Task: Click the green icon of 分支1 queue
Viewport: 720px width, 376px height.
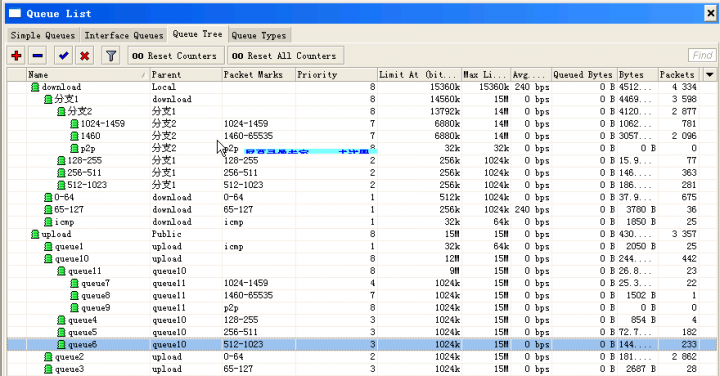Action: 48,99
